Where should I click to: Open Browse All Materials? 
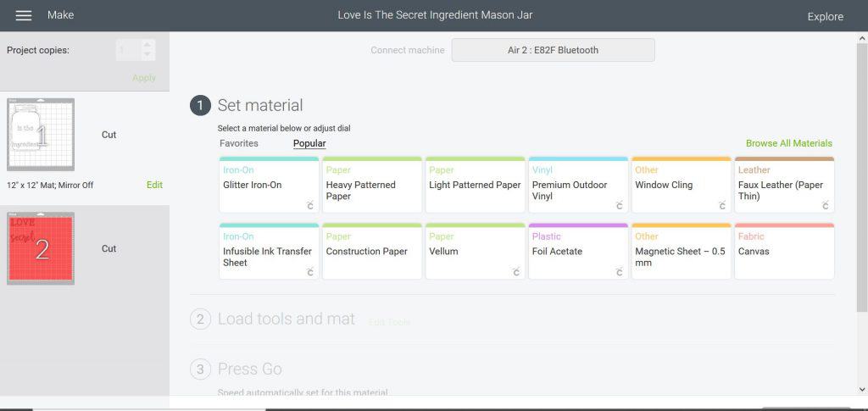coord(788,143)
